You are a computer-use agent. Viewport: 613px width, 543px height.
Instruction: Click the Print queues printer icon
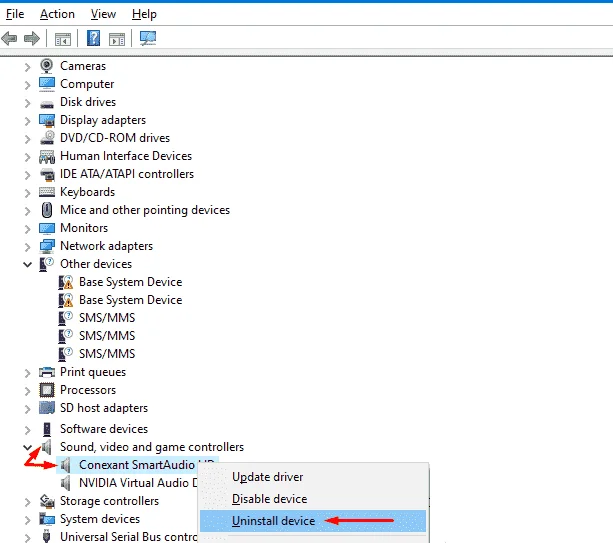pos(47,372)
